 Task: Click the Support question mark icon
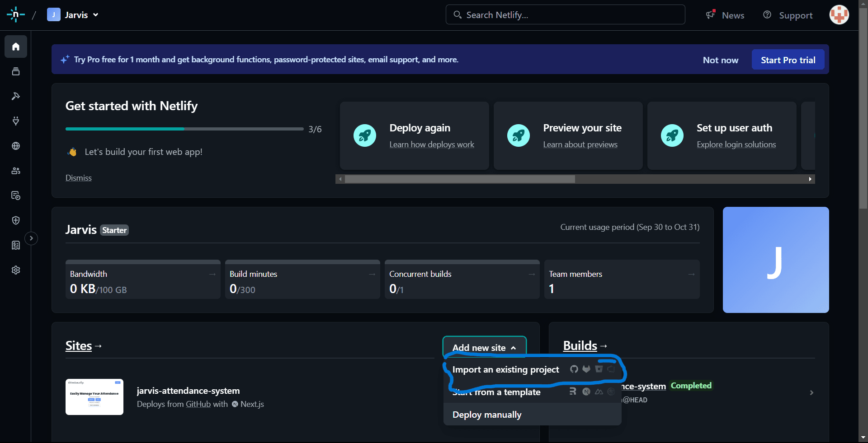pos(767,15)
